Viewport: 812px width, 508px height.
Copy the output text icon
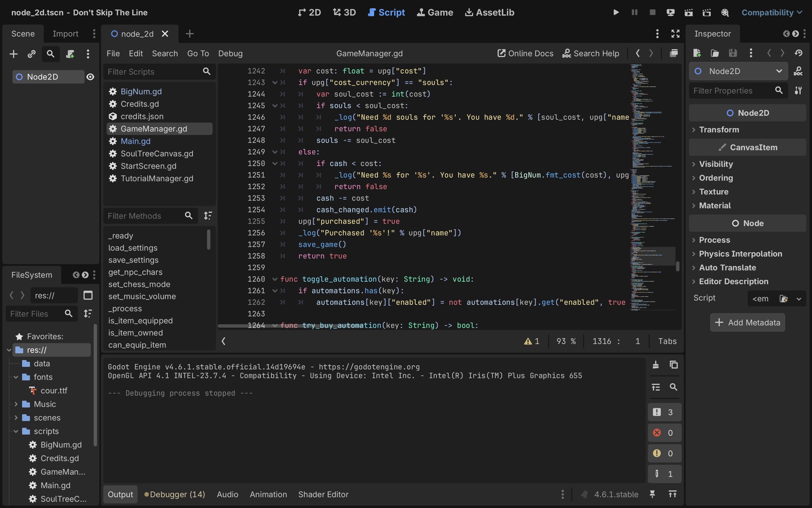point(674,365)
